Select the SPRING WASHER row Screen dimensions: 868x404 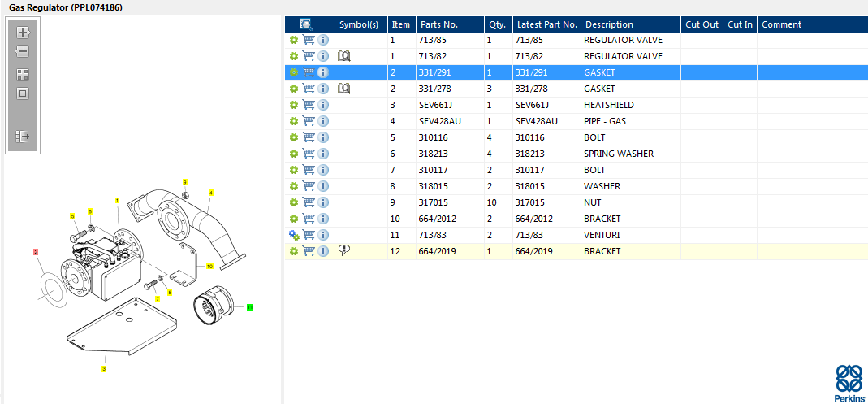577,154
